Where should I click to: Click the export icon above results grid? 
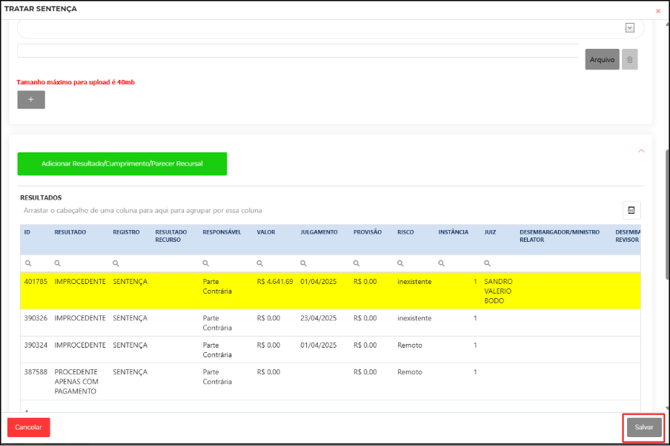tap(631, 210)
